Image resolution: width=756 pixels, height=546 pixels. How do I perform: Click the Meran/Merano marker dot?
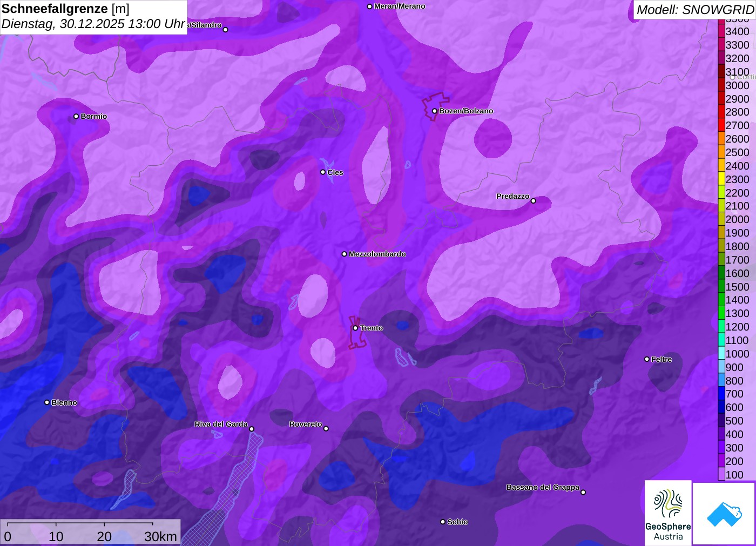(x=369, y=6)
